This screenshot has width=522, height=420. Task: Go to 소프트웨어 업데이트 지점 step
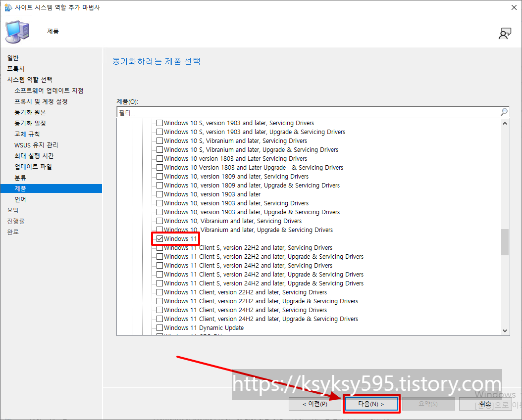pos(49,91)
